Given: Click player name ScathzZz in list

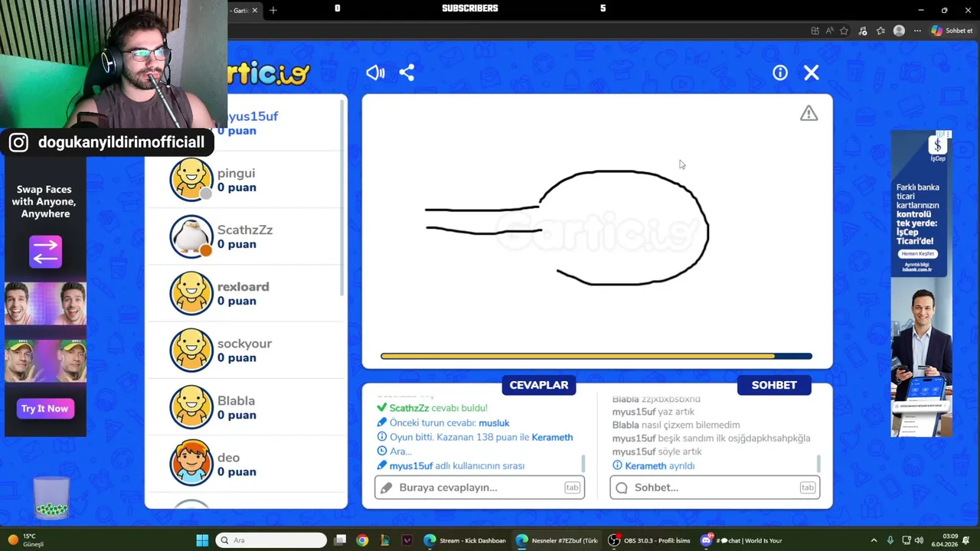Looking at the screenshot, I should [x=245, y=230].
